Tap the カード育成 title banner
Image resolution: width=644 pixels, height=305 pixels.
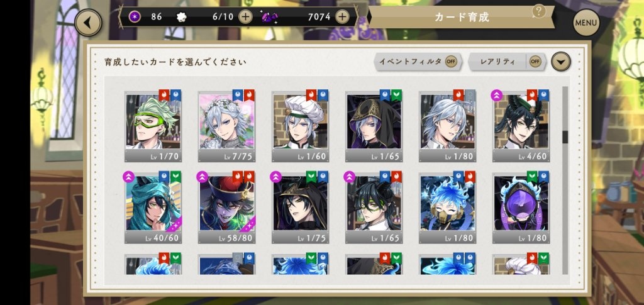coord(462,17)
